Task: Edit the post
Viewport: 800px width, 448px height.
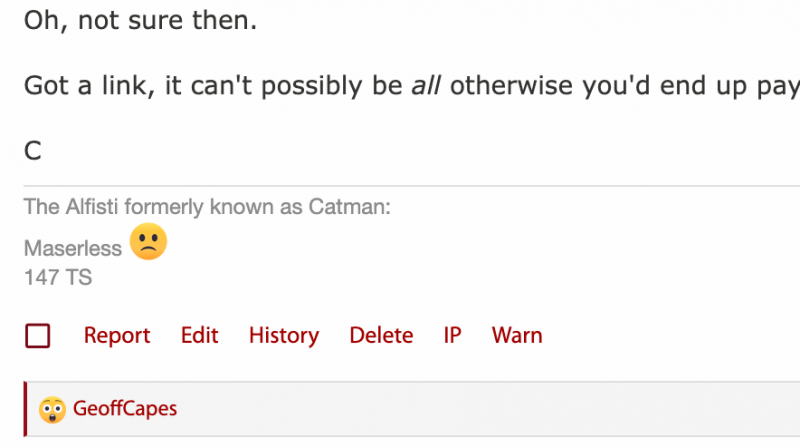Action: 199,336
